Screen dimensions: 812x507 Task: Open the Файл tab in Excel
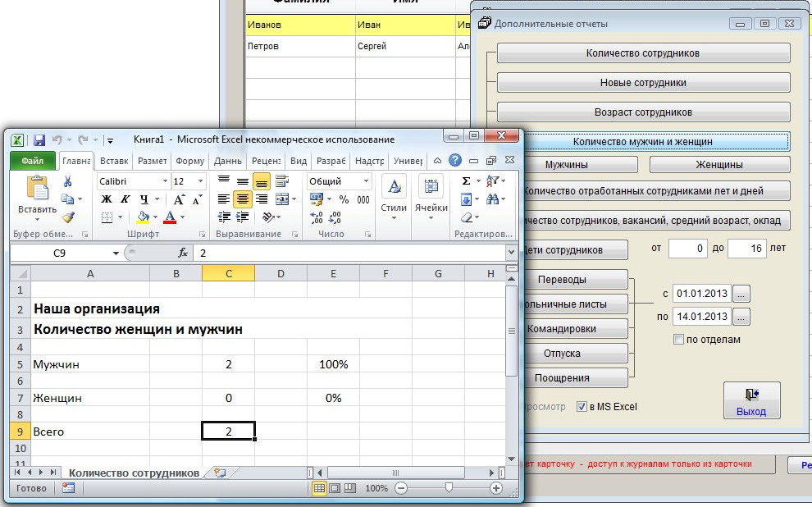pos(33,161)
